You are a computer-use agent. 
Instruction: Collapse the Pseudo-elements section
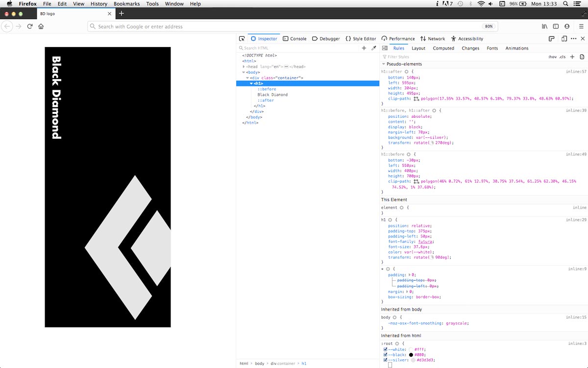click(x=384, y=64)
